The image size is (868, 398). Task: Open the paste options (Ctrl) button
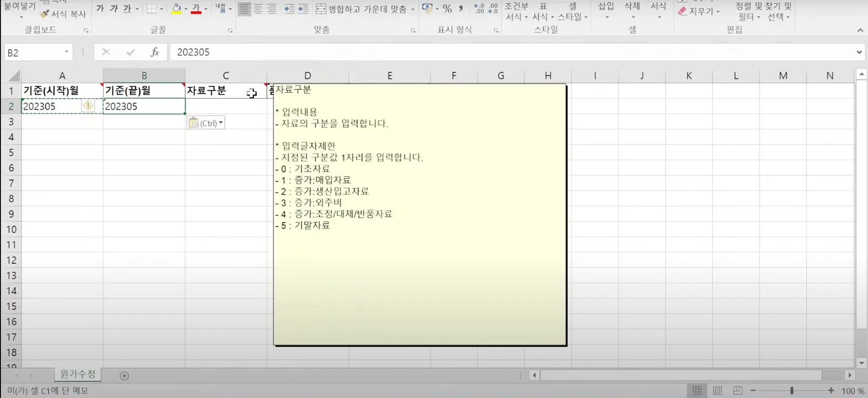click(x=206, y=123)
